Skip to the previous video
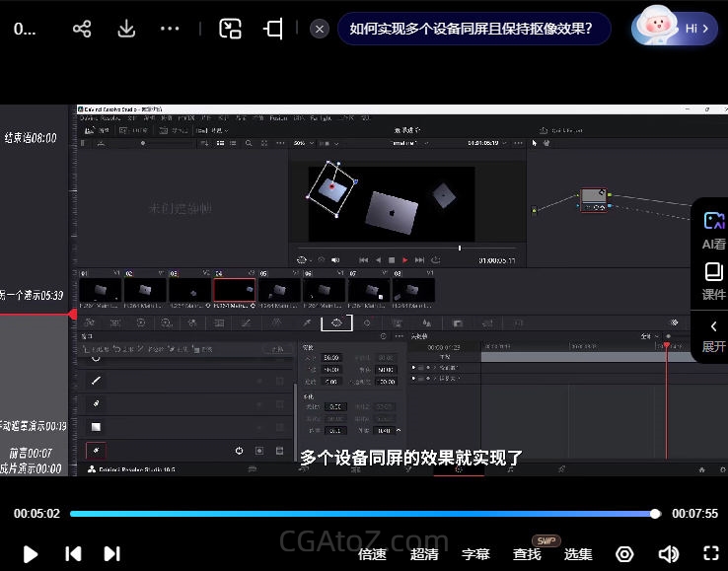This screenshot has height=571, width=728. (73, 553)
